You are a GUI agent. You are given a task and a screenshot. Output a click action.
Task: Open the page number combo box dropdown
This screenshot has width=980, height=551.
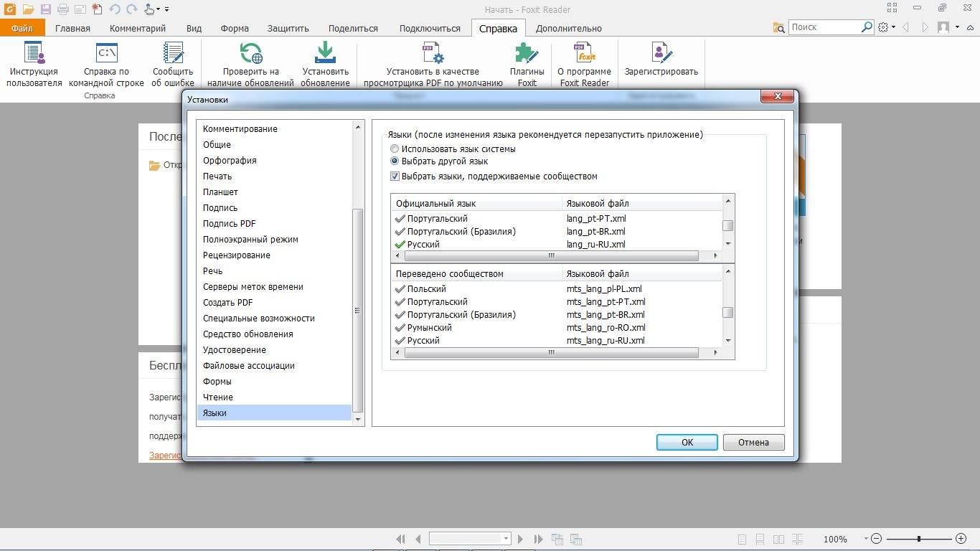506,539
